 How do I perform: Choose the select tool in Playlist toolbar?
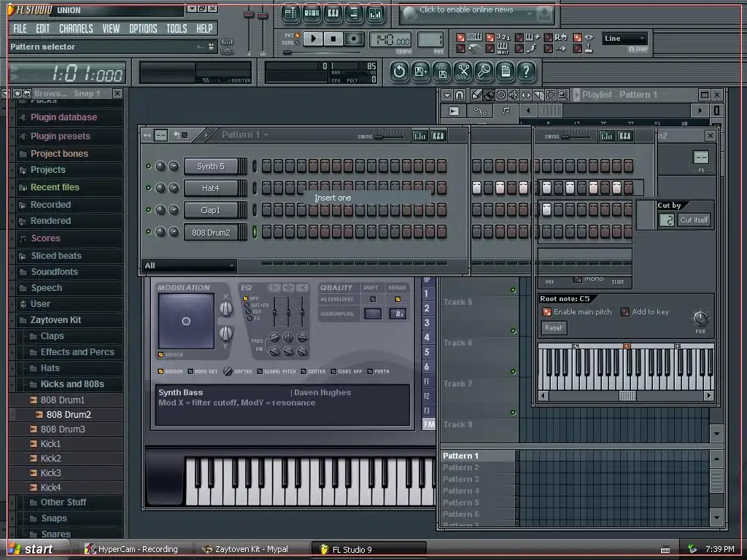click(551, 95)
